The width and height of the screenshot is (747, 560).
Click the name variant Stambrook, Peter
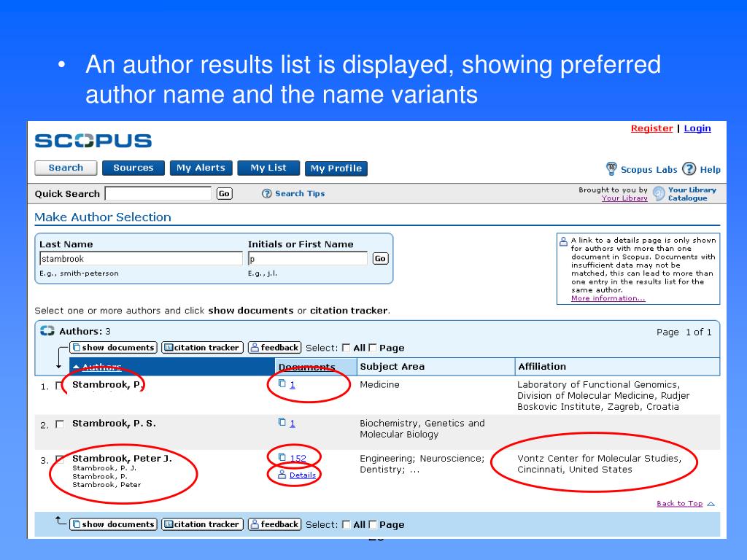coord(107,485)
